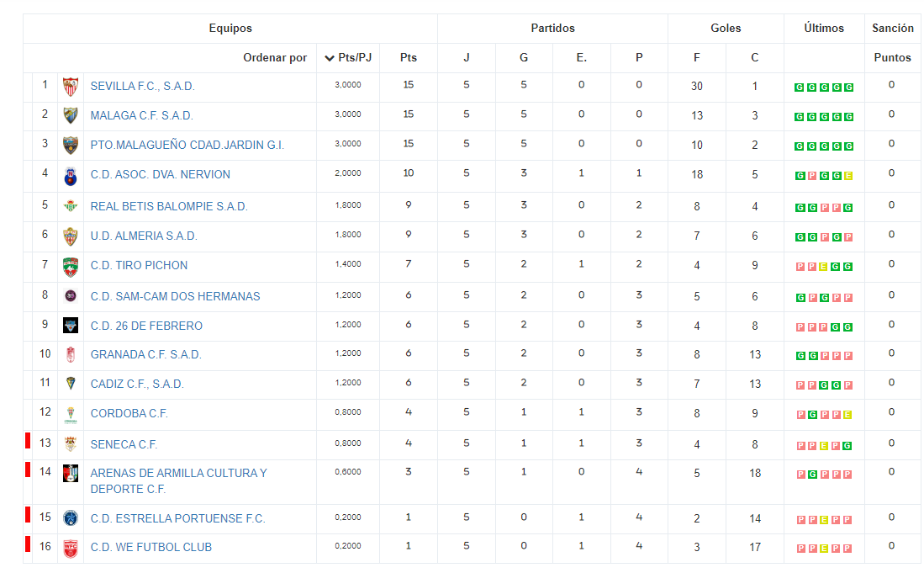Viewport: 924px width, 573px height.
Task: Open C.D. WE FUTBOL CLUB link
Action: click(x=150, y=547)
